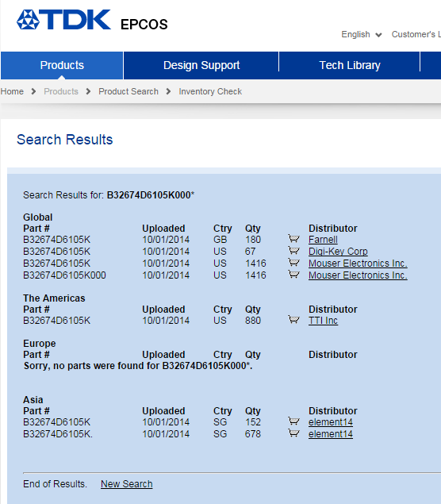Click part number B32674D6105K. in Asia section

[x=58, y=434]
